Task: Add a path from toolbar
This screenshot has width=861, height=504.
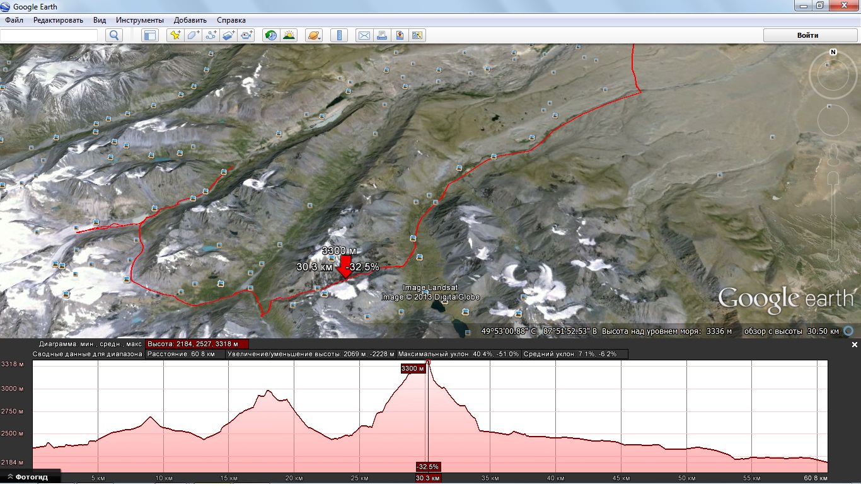Action: point(211,35)
